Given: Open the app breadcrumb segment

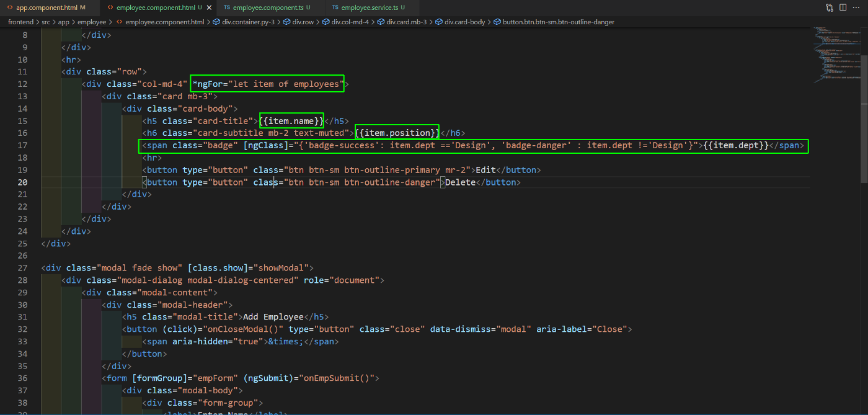Looking at the screenshot, I should coord(63,22).
